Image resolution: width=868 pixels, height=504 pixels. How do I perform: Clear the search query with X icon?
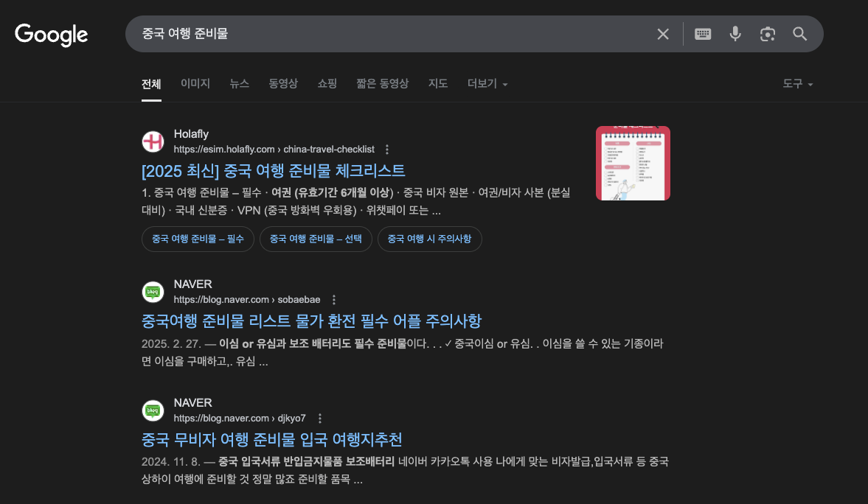(x=663, y=35)
